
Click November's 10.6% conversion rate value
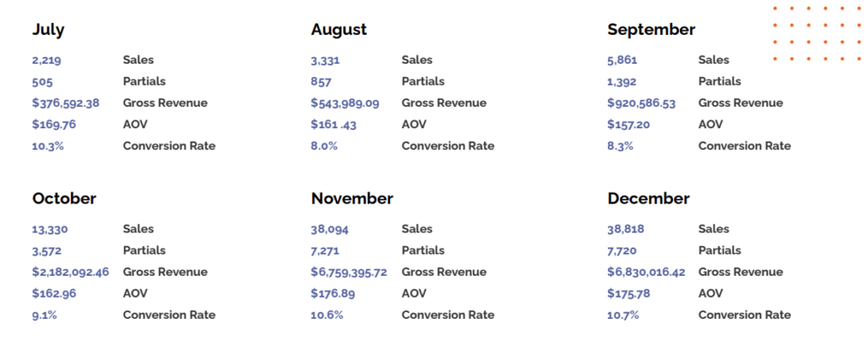point(327,315)
